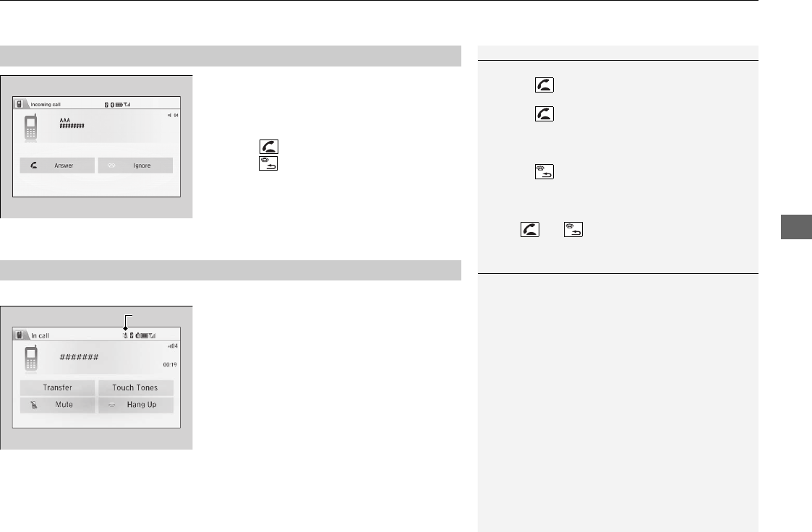
Task: Click the phone tab icon beside In call
Action: click(x=19, y=335)
